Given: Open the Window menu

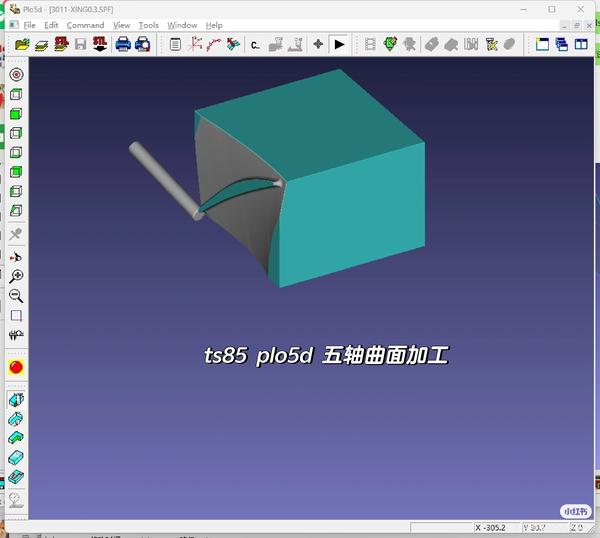Looking at the screenshot, I should tap(182, 25).
